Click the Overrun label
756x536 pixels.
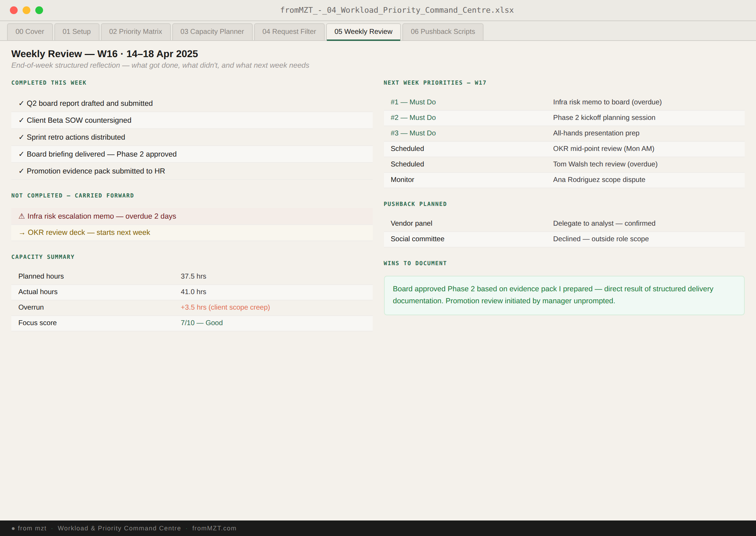[31, 307]
